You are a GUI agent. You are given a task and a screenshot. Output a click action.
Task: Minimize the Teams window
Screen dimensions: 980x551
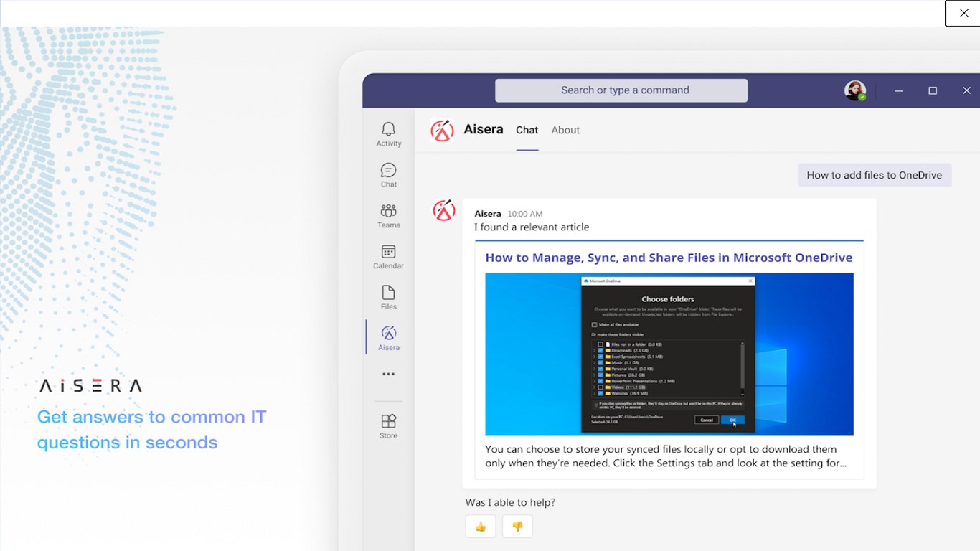[899, 90]
